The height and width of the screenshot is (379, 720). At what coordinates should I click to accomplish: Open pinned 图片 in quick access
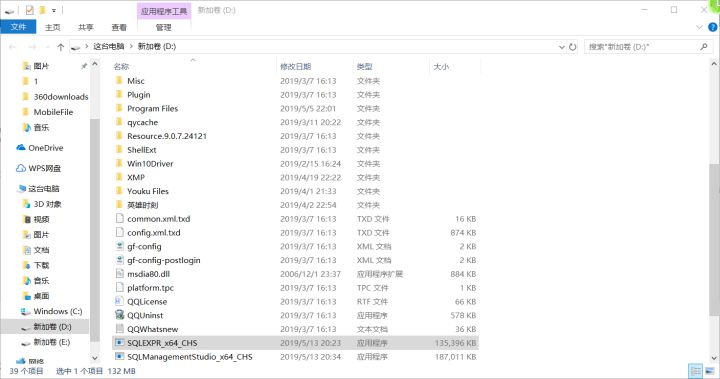(41, 66)
